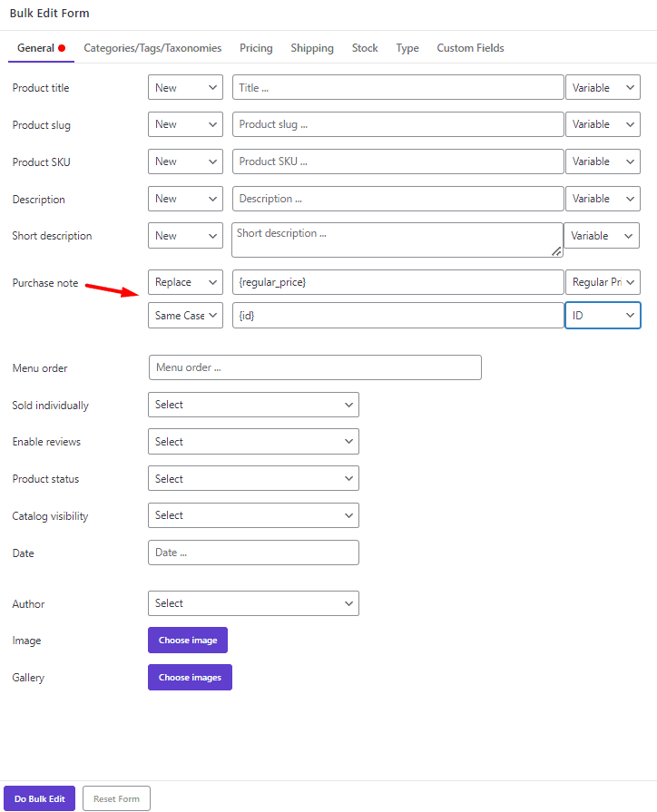657x812 pixels.
Task: Click the Reset Form button
Action: [116, 798]
